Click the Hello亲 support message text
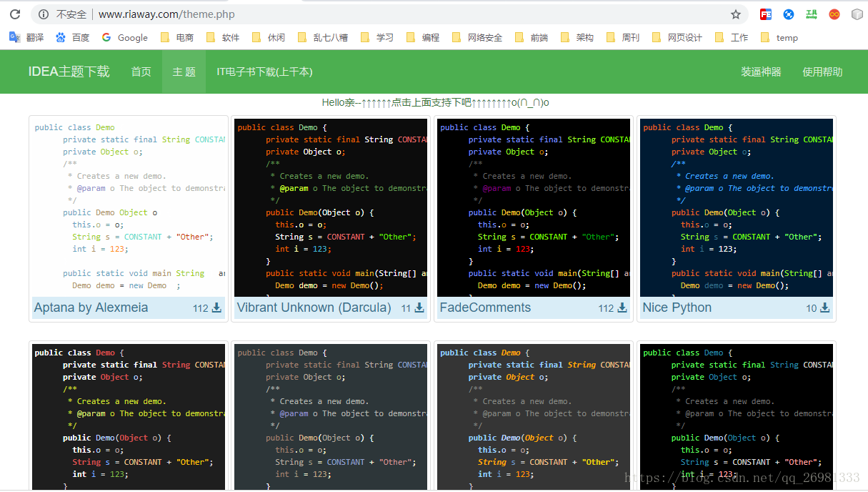Image resolution: width=868 pixels, height=492 pixels. point(435,102)
